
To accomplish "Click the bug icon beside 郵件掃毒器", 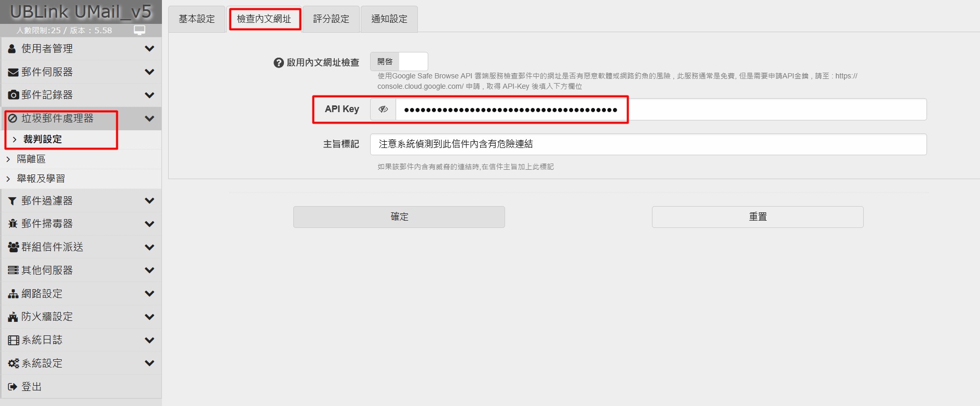I will [13, 224].
